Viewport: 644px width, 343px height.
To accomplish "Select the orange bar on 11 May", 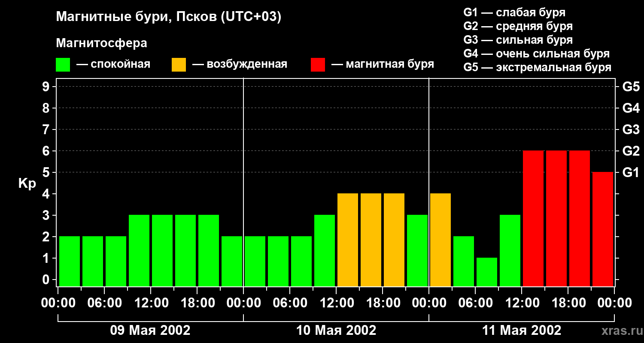I will pos(440,240).
